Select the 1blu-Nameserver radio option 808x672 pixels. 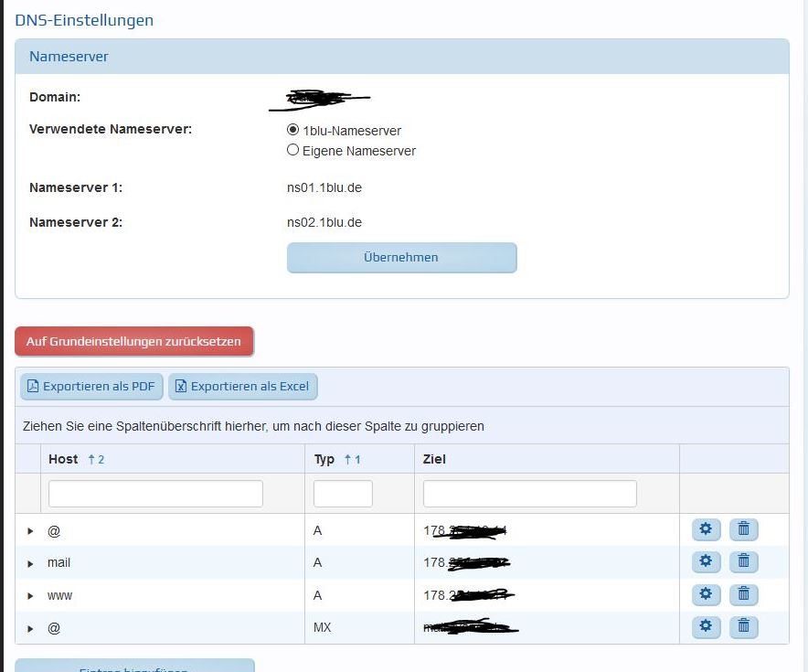pyautogui.click(x=292, y=130)
